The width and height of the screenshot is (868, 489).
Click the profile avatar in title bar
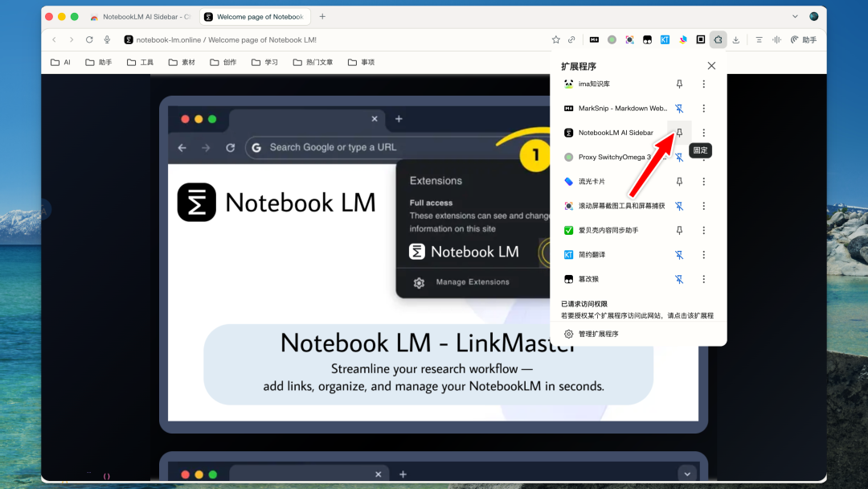click(x=813, y=17)
